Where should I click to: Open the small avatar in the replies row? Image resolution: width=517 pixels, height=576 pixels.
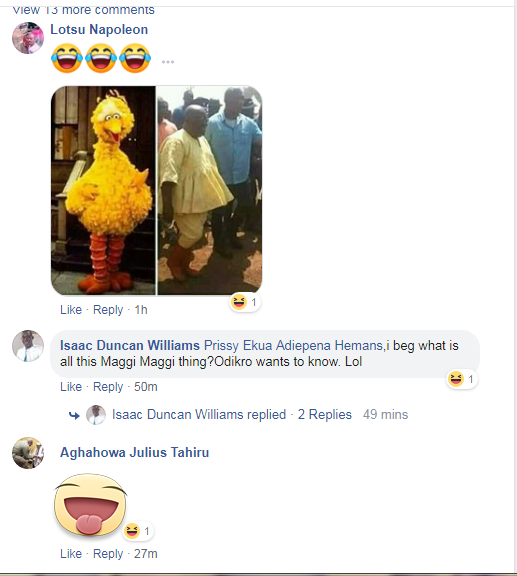point(96,415)
